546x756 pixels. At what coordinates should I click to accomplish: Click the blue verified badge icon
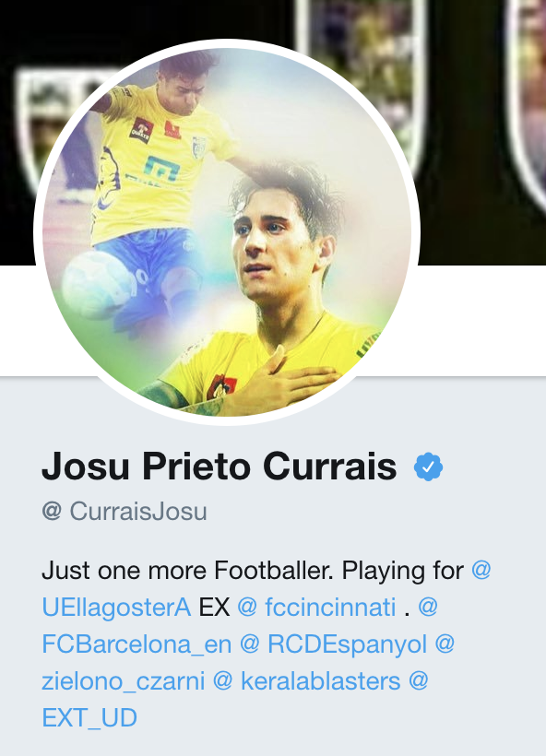click(428, 467)
